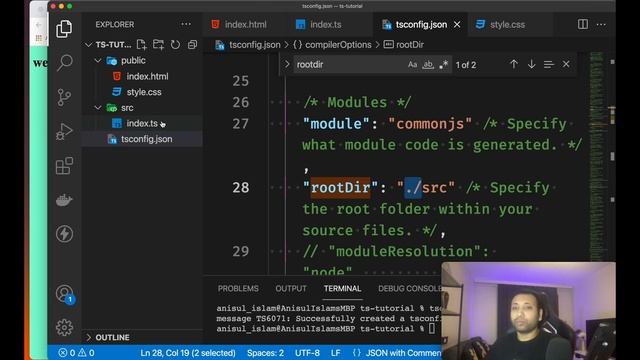
Task: Open the Docker view
Action: point(64,200)
